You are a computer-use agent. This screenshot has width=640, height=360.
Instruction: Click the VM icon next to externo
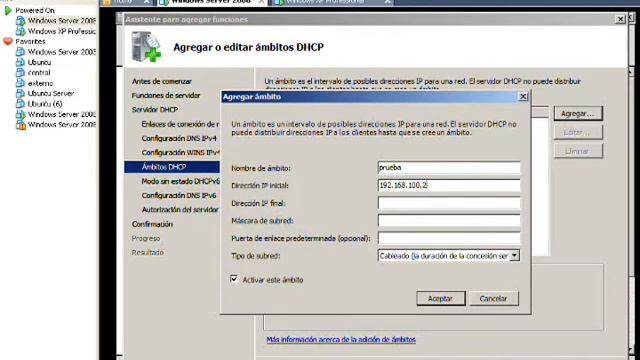(x=20, y=83)
